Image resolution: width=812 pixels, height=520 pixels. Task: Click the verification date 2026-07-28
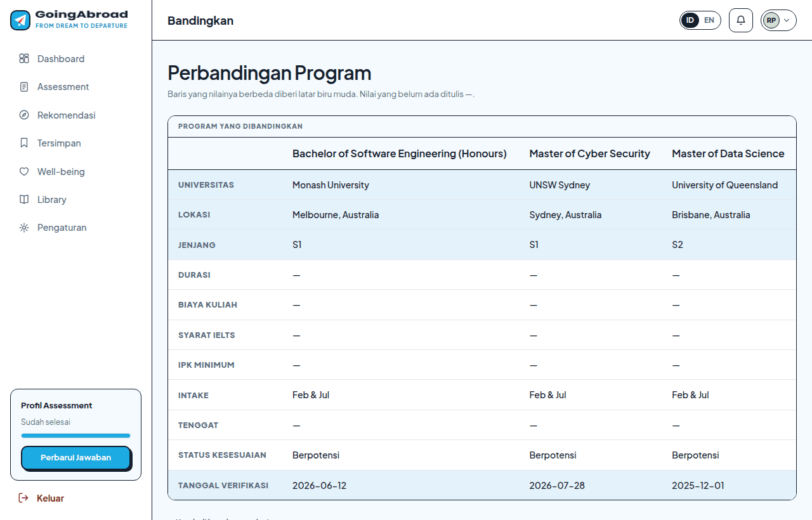tap(557, 486)
